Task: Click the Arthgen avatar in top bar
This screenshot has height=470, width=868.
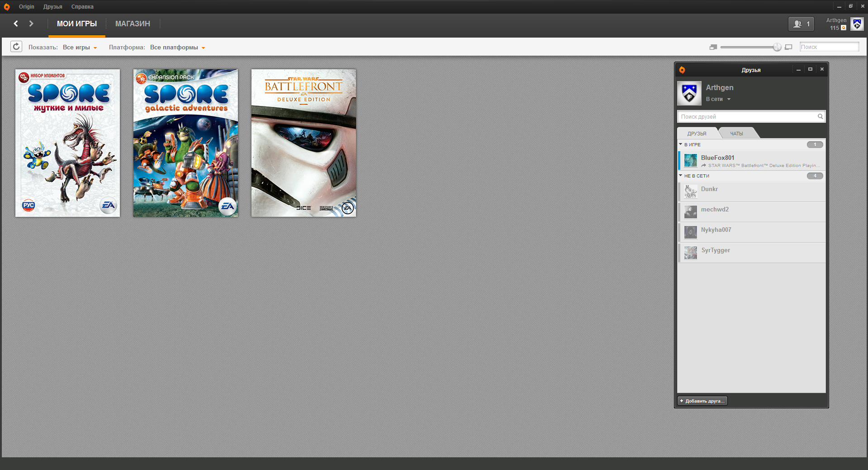Action: coord(857,24)
